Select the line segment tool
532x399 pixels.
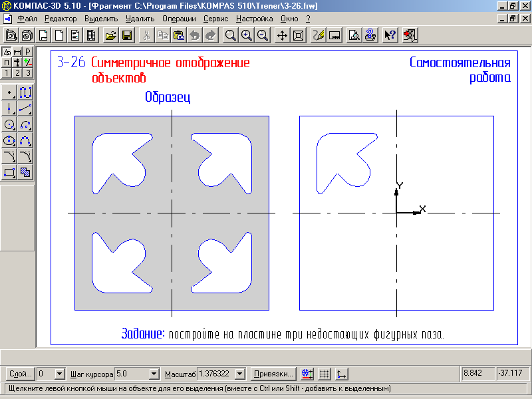point(25,108)
